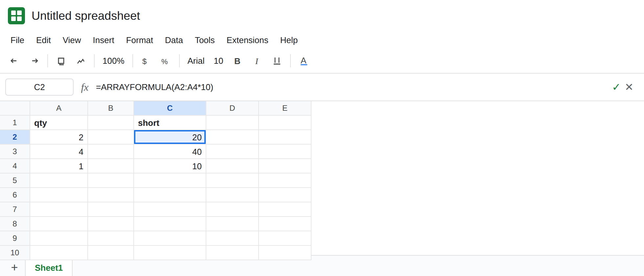Open the zoom 100% dropdown
Viewport: 644px width, 276px height.
[113, 61]
